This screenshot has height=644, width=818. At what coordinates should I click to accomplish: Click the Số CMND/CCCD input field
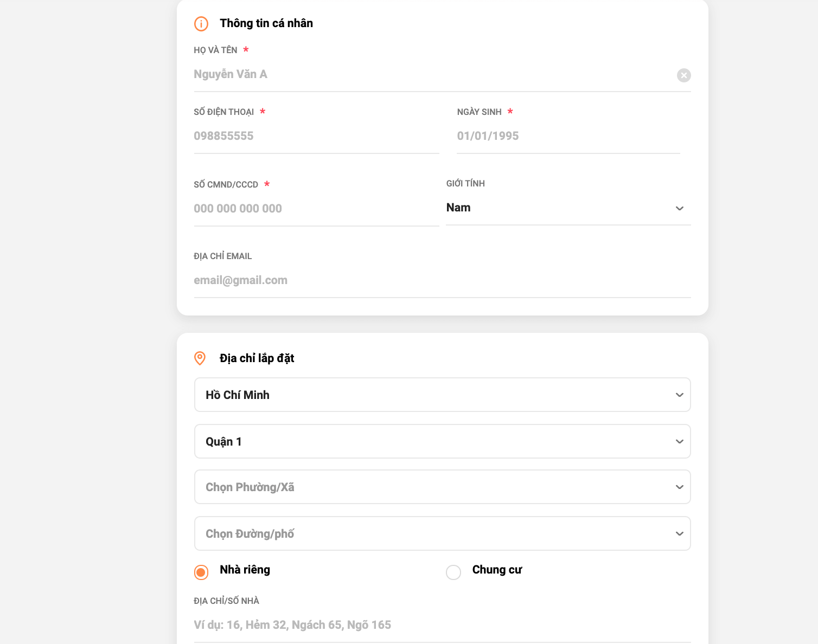click(316, 209)
